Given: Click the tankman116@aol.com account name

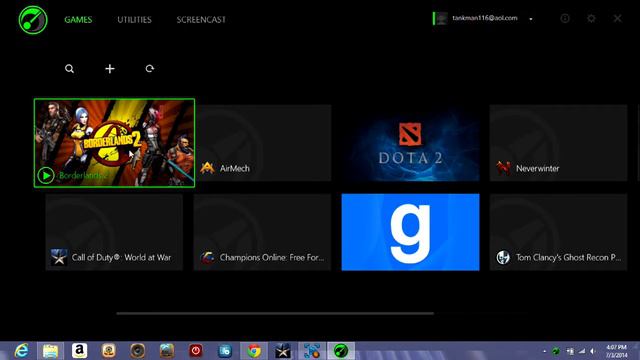Looking at the screenshot, I should pyautogui.click(x=485, y=18).
